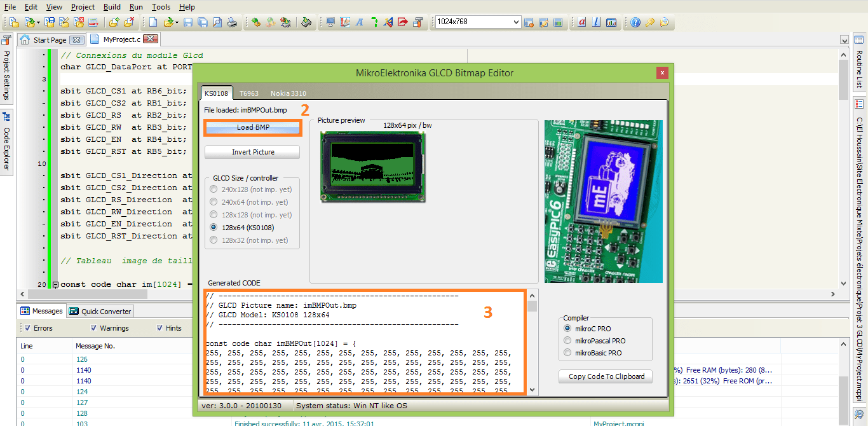Click the Print icon in toolbar
Image resolution: width=868 pixels, height=440 pixels.
(232, 22)
